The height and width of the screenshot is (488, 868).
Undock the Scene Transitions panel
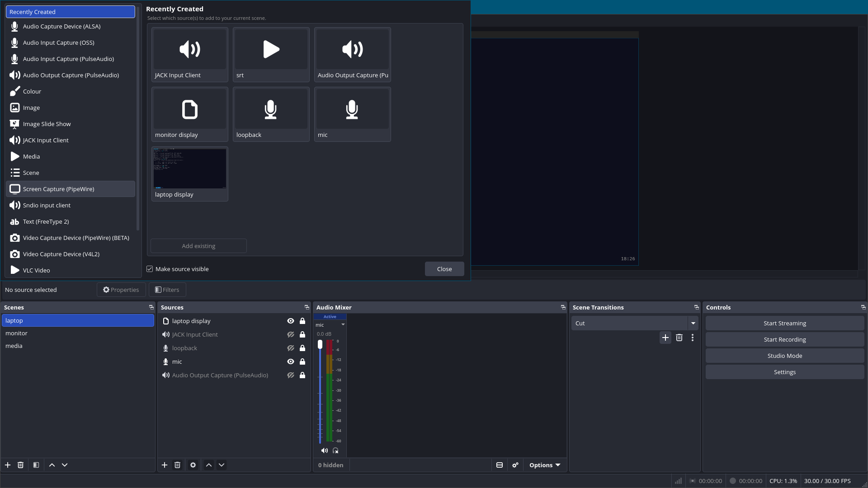[697, 307]
